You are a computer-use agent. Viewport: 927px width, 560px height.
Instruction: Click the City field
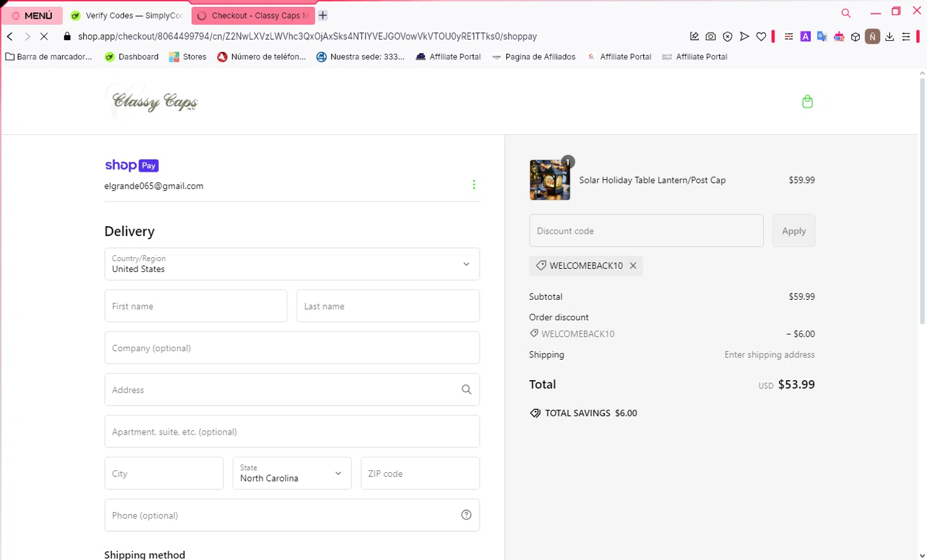164,473
